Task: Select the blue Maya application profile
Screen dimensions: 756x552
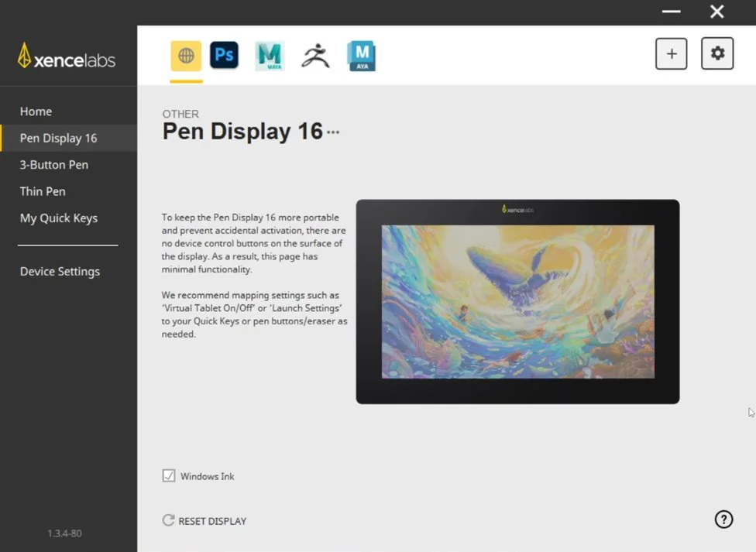Action: pos(362,56)
